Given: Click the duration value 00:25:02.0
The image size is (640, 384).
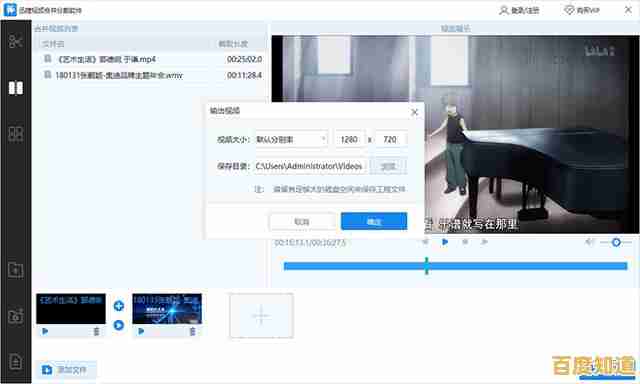Looking at the screenshot, I should (x=244, y=59).
